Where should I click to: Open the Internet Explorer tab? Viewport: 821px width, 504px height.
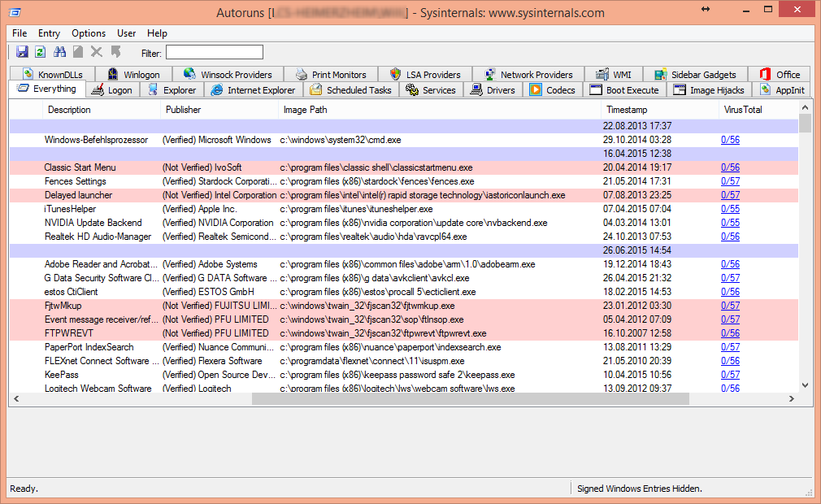(x=253, y=90)
